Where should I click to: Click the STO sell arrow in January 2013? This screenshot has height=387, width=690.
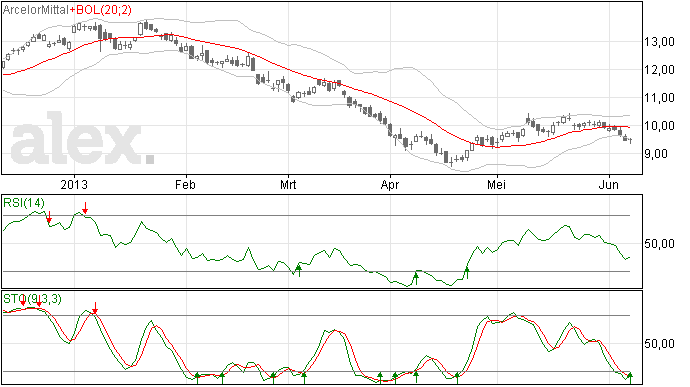pos(95,308)
